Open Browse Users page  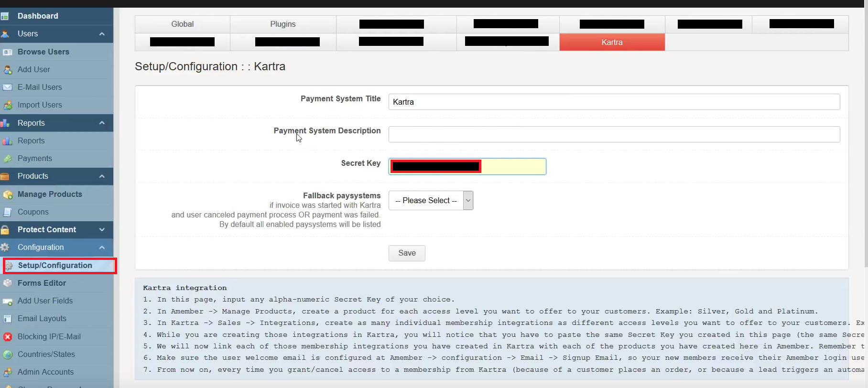[43, 52]
